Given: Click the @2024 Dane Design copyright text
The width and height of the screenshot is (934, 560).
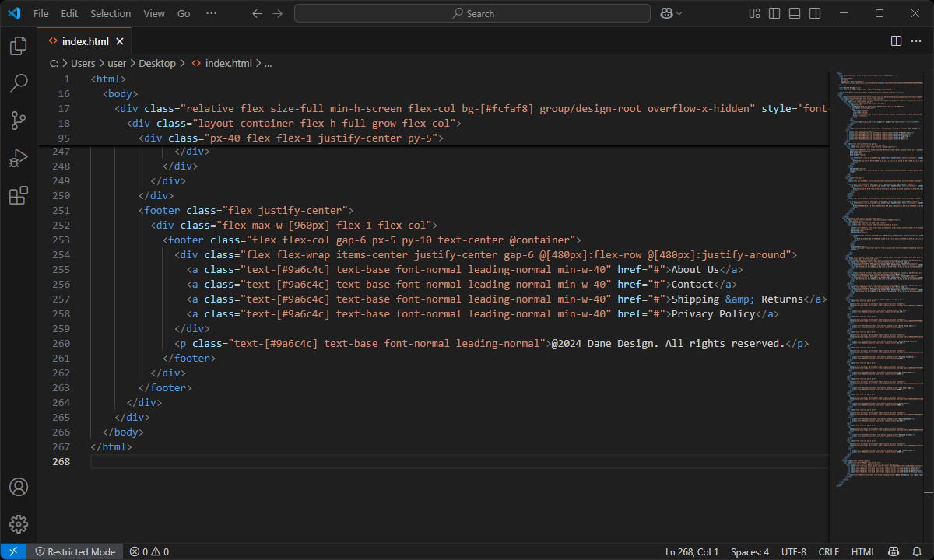Looking at the screenshot, I should point(668,343).
